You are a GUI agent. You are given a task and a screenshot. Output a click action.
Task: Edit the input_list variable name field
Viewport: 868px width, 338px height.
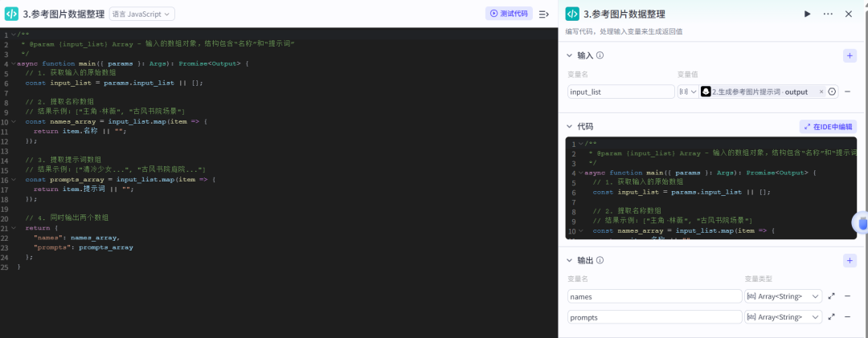click(620, 92)
